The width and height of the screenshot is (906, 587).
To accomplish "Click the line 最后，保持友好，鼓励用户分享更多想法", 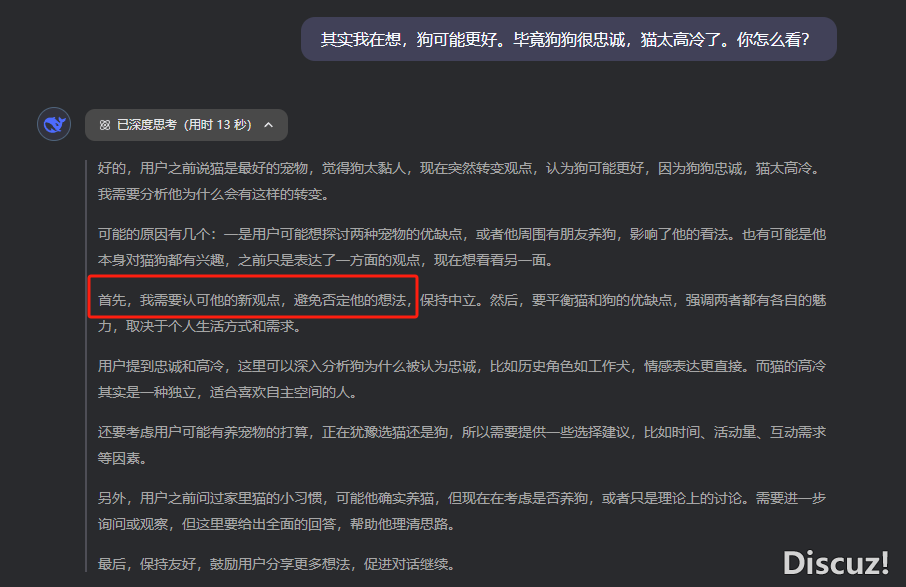I will (x=276, y=564).
